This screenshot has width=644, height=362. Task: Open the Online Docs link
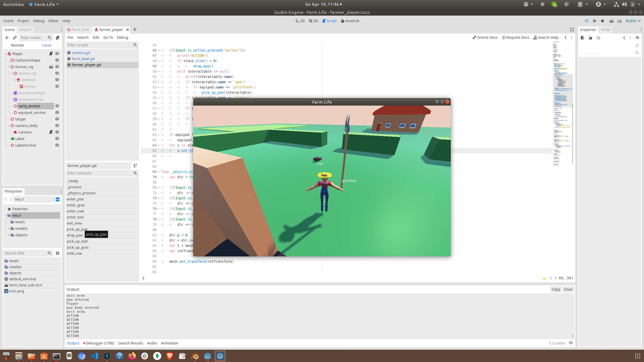[485, 37]
